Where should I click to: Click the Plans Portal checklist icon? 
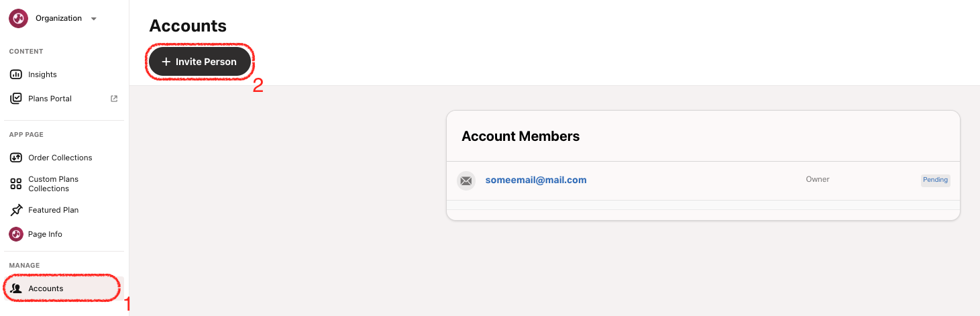click(x=16, y=99)
